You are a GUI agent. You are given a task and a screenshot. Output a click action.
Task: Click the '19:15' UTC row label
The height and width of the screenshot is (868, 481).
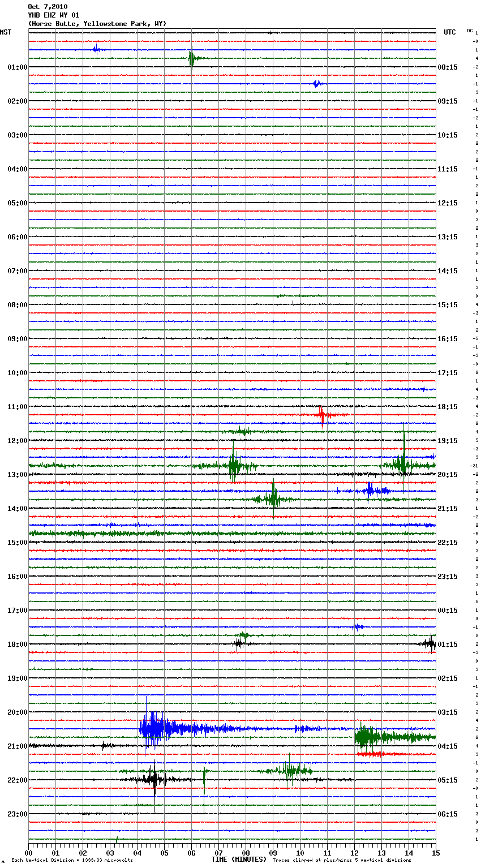coord(448,441)
